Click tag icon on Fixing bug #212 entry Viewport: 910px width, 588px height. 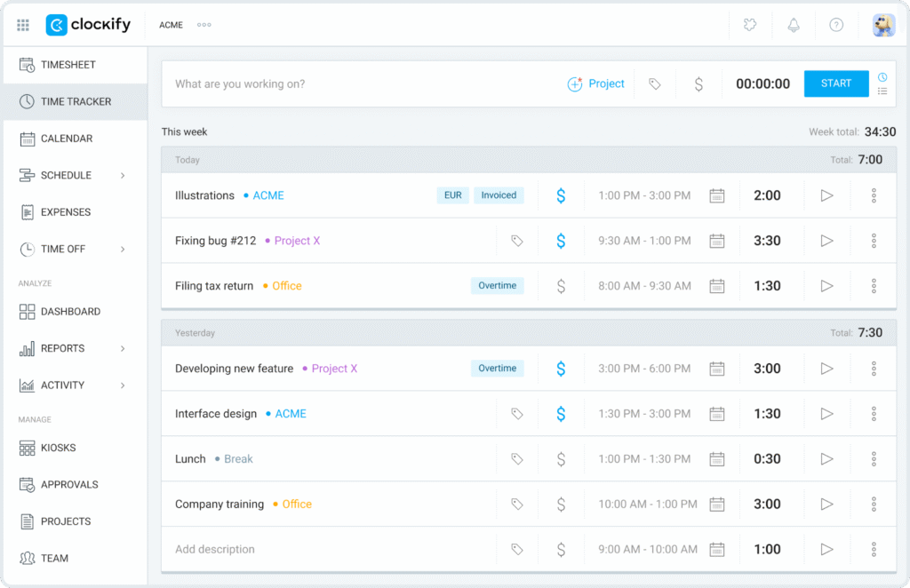(517, 241)
